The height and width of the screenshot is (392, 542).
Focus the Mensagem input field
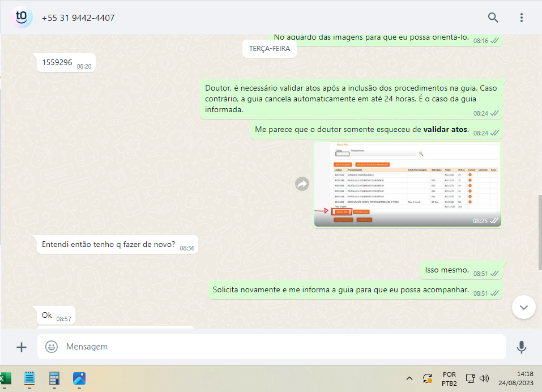(x=271, y=347)
